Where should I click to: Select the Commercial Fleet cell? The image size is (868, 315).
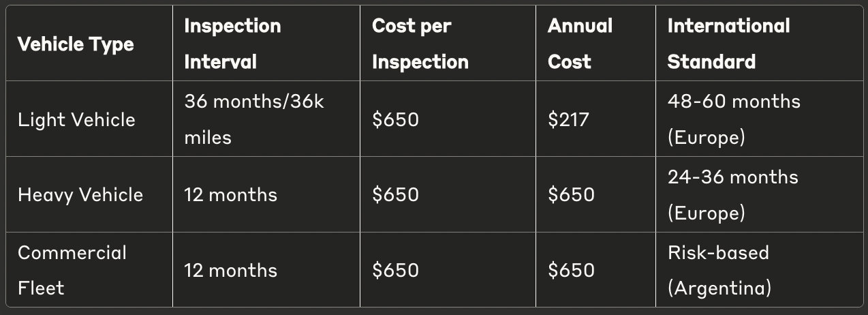(x=72, y=270)
